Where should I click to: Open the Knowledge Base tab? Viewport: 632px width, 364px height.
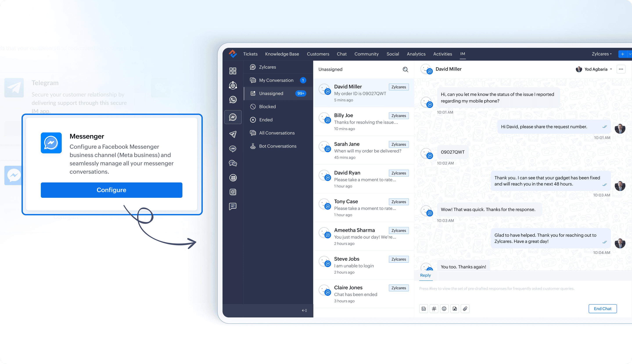tap(282, 54)
